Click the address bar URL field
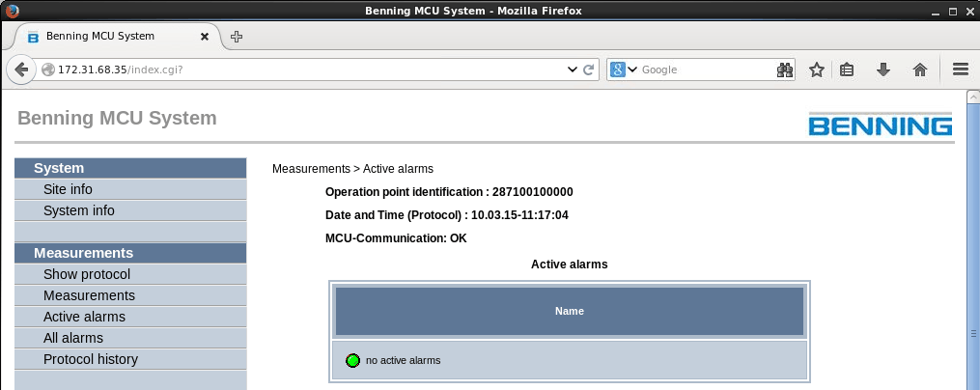980x390 pixels. pyautogui.click(x=309, y=70)
